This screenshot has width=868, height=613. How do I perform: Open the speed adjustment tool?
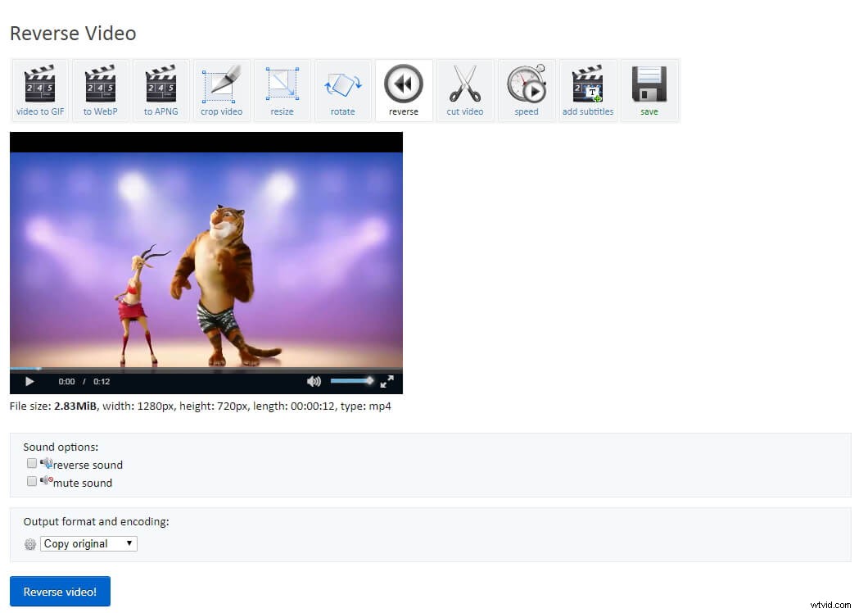[x=527, y=89]
